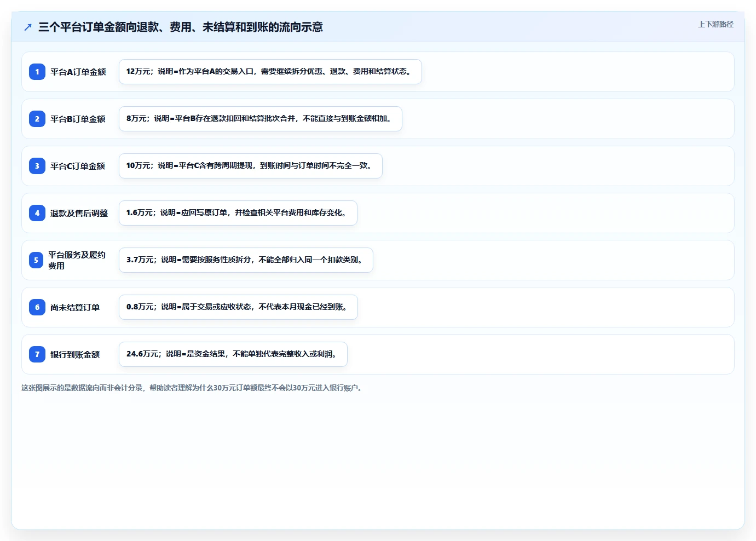Click the 12万元 description box for 平台A
The width and height of the screenshot is (756, 541).
pyautogui.click(x=270, y=72)
